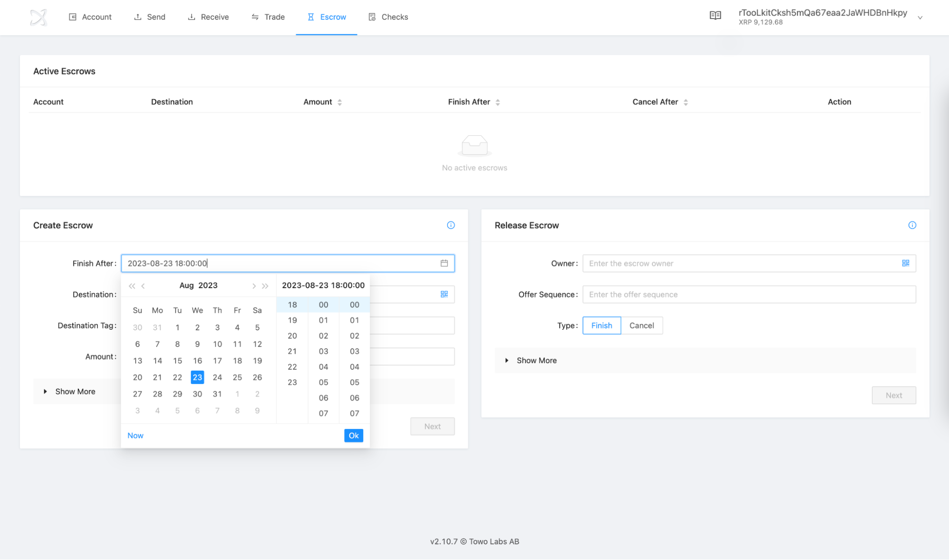Open the QR scanner for the Destination field

[444, 294]
